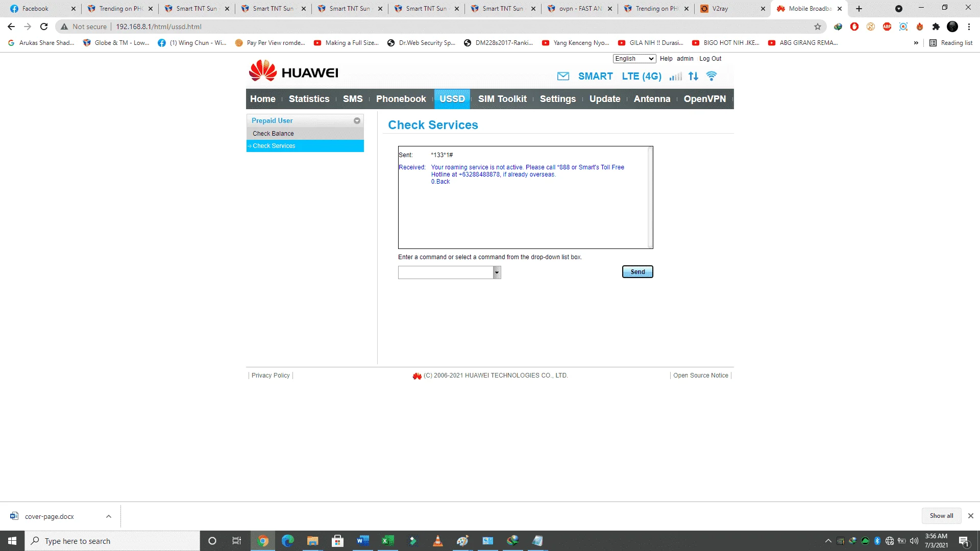Show more bookmarks with the chevron
980x551 pixels.
(x=916, y=43)
